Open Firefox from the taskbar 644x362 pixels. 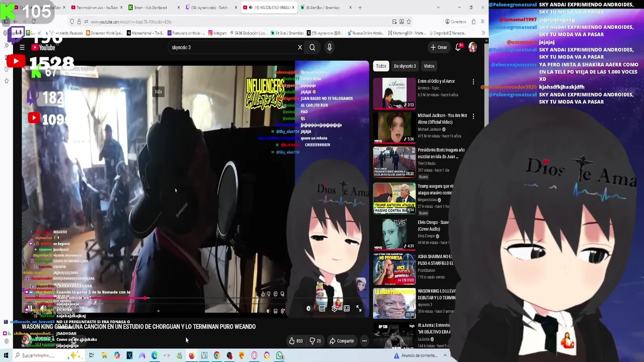click(192, 356)
